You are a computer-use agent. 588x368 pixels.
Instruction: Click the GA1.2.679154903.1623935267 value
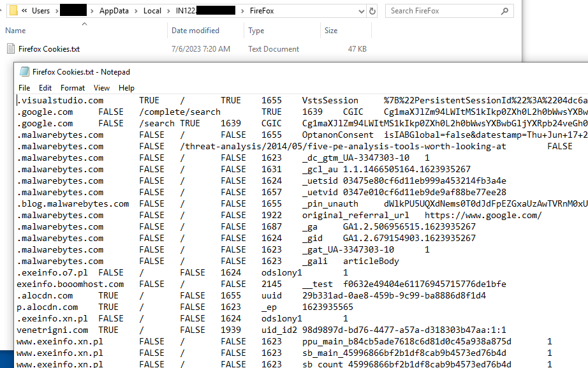[409, 239]
